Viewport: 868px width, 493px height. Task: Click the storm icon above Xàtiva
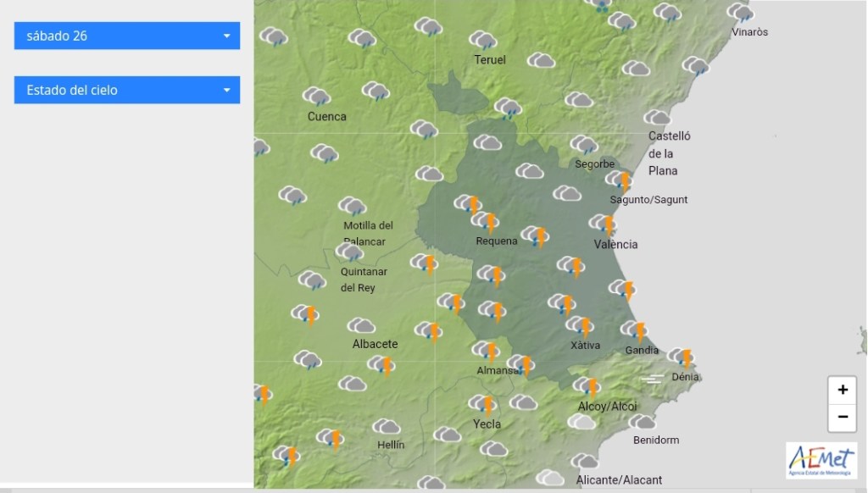581,325
